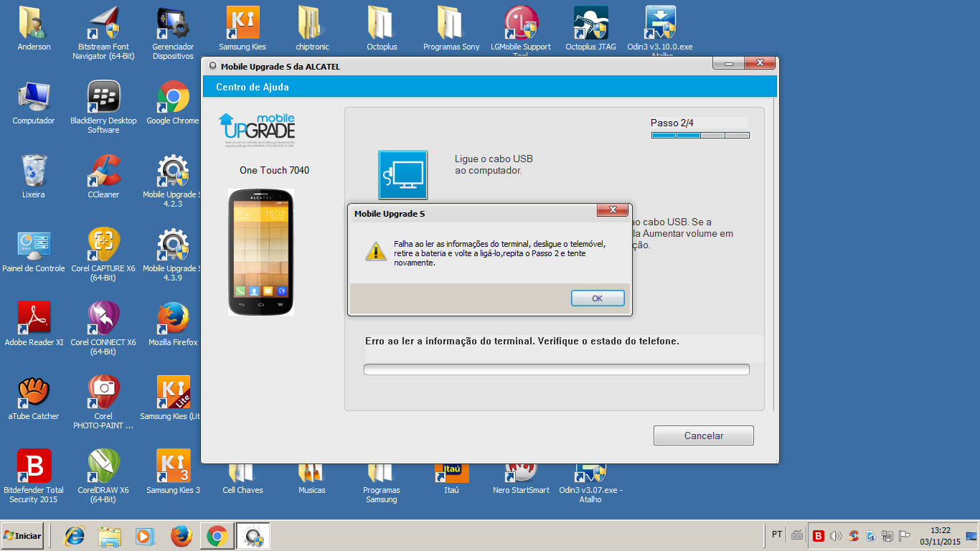Screen dimensions: 980x551
Task: Click the empty progress bar below the error message
Action: pos(557,369)
